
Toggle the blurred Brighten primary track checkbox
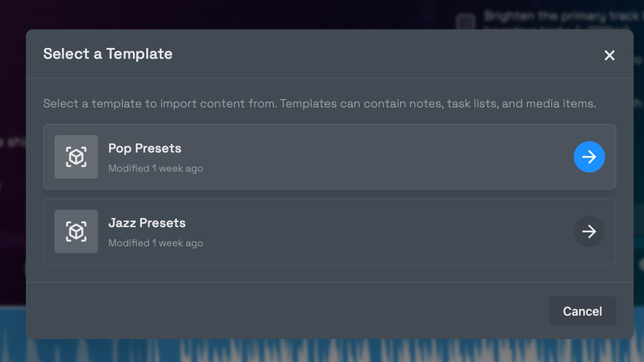click(x=465, y=22)
